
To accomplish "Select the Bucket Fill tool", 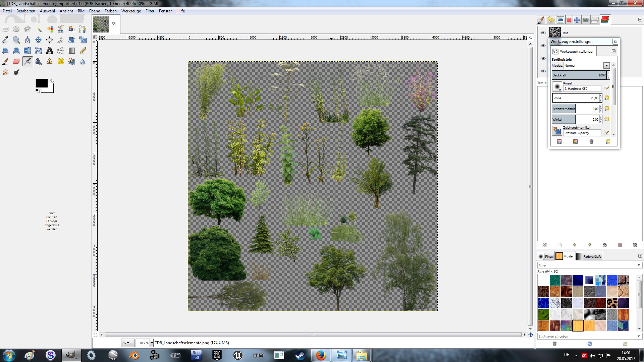I will (x=61, y=51).
